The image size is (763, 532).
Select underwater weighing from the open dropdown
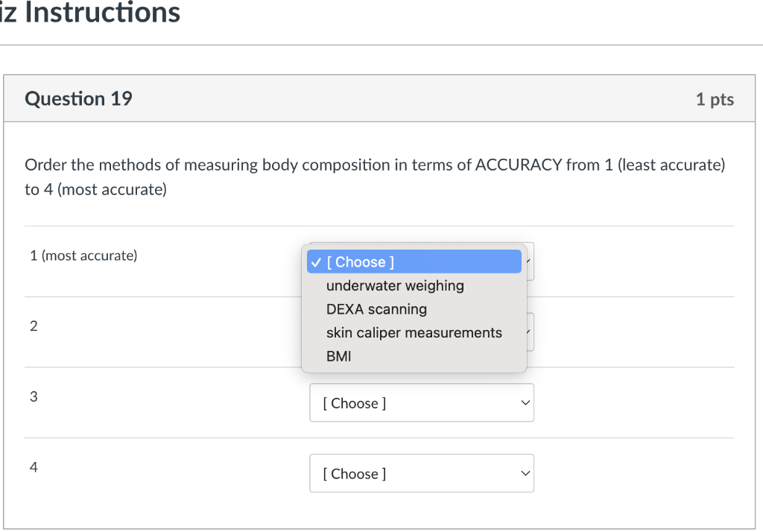pos(395,285)
